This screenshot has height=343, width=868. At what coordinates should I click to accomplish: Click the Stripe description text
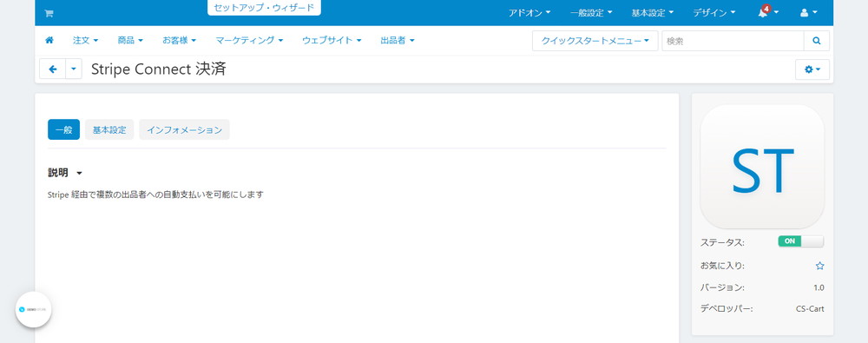tap(155, 195)
